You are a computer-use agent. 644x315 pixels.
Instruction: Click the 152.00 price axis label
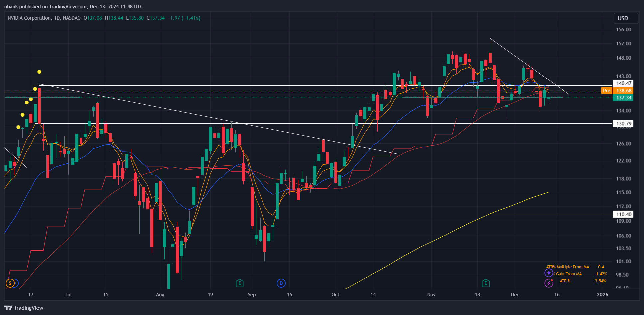624,44
